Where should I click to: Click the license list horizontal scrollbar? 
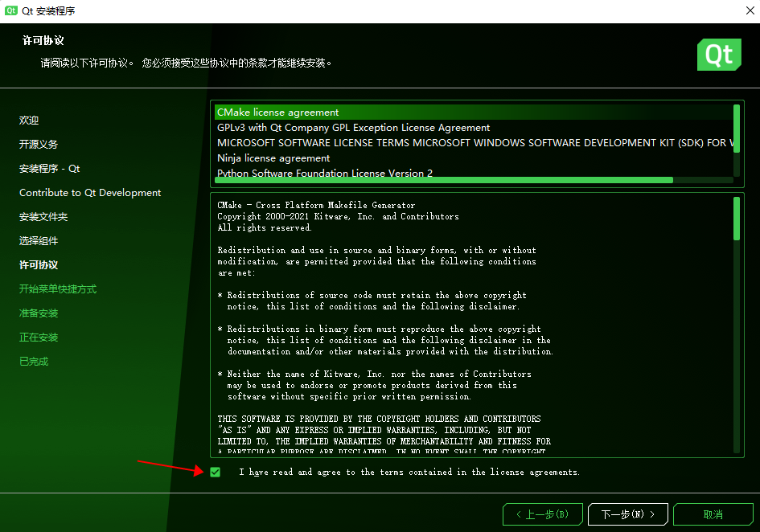(443, 180)
